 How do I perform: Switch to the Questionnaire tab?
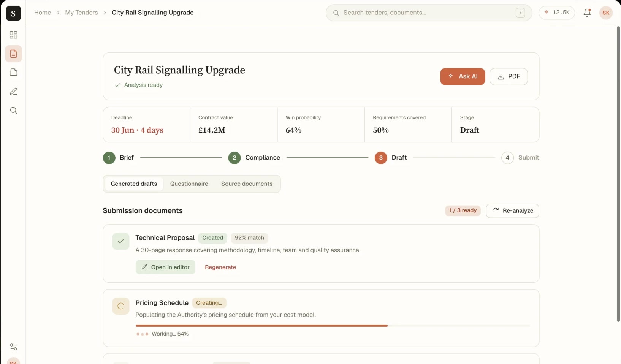(189, 184)
